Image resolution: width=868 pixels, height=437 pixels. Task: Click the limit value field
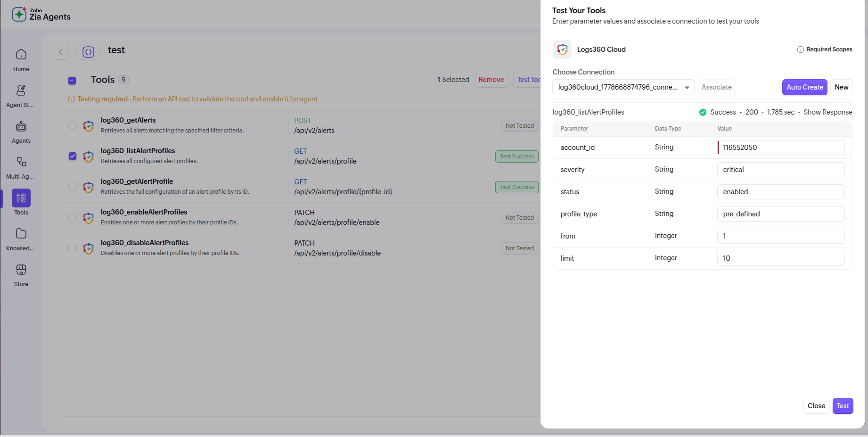tap(781, 258)
